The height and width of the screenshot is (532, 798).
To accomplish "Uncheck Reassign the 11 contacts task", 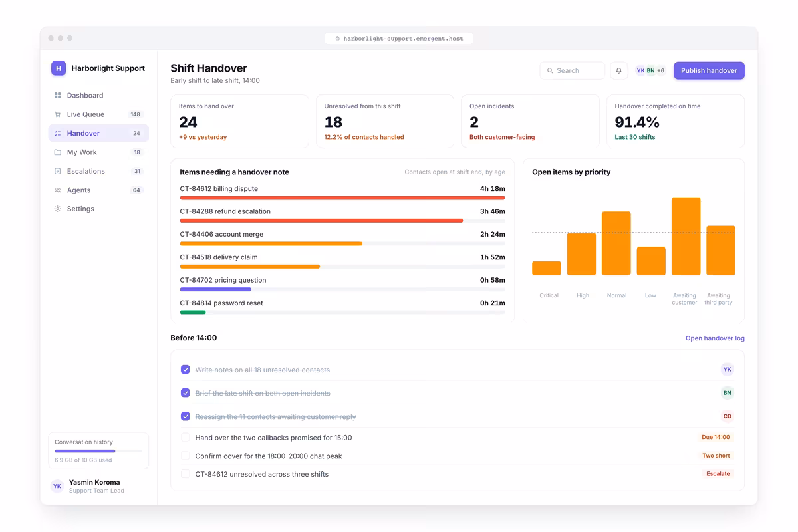I will [186, 416].
